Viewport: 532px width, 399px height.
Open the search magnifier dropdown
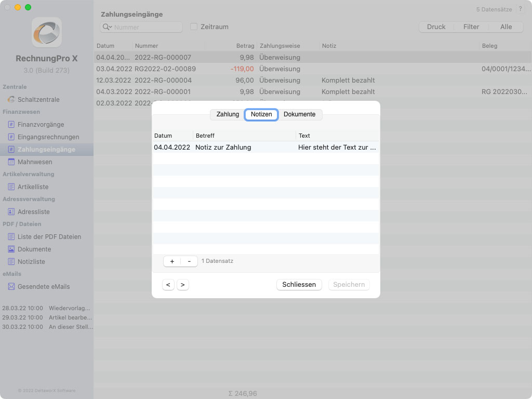pyautogui.click(x=108, y=27)
